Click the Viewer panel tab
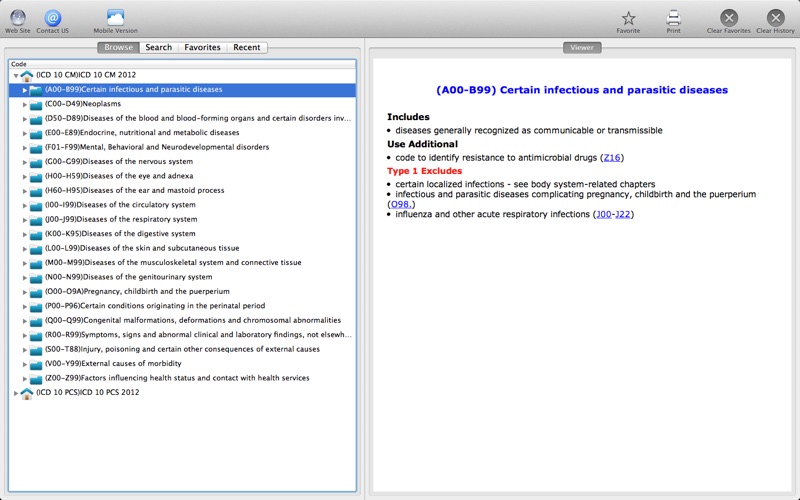Image resolution: width=800 pixels, height=500 pixels. pyautogui.click(x=582, y=47)
